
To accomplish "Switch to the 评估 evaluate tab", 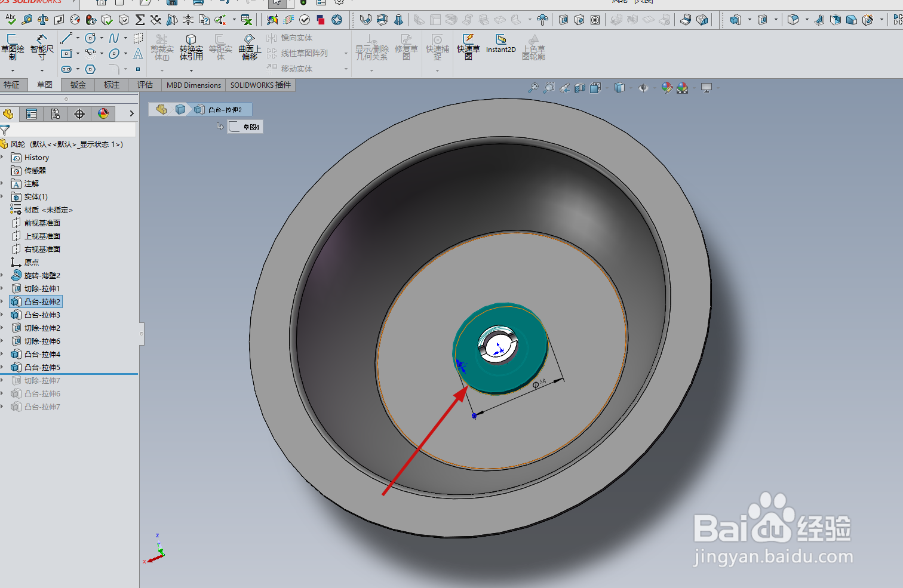I will [x=145, y=85].
